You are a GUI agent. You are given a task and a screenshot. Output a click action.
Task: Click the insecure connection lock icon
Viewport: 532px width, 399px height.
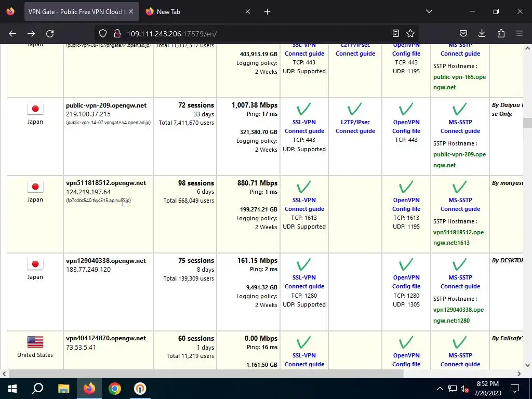point(117,33)
